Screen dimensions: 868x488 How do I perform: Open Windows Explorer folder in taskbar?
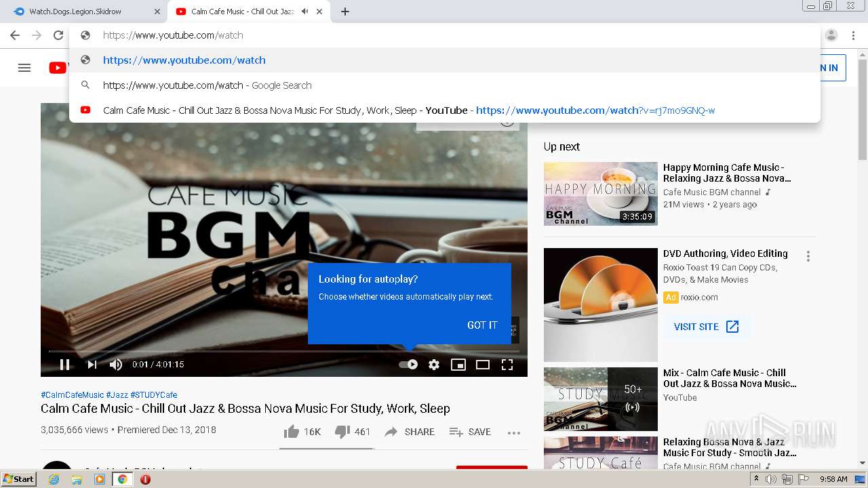pos(77,479)
